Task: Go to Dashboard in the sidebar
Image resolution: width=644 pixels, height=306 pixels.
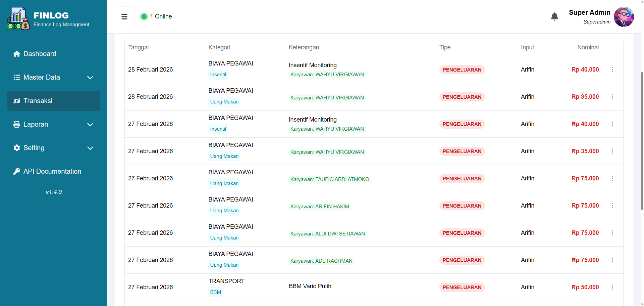Action: click(x=40, y=54)
